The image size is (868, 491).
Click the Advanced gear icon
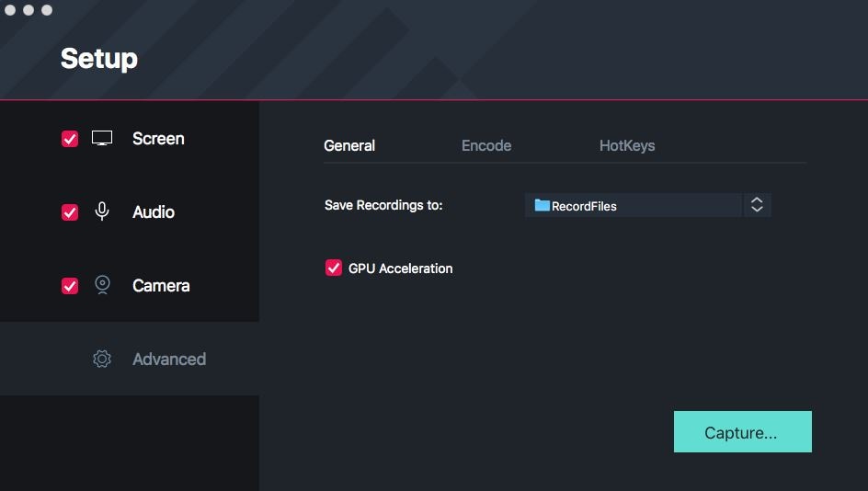(102, 360)
